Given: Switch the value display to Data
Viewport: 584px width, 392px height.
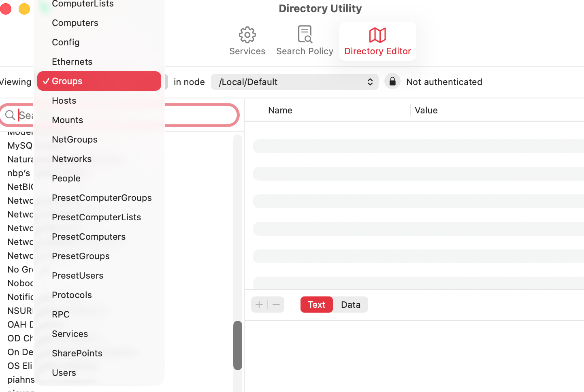Looking at the screenshot, I should pyautogui.click(x=350, y=304).
